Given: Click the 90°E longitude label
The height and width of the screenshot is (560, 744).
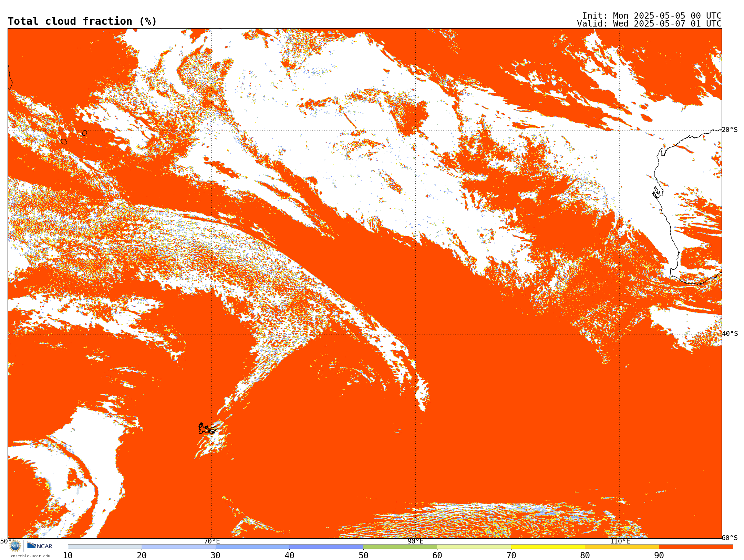Looking at the screenshot, I should coord(415,541).
